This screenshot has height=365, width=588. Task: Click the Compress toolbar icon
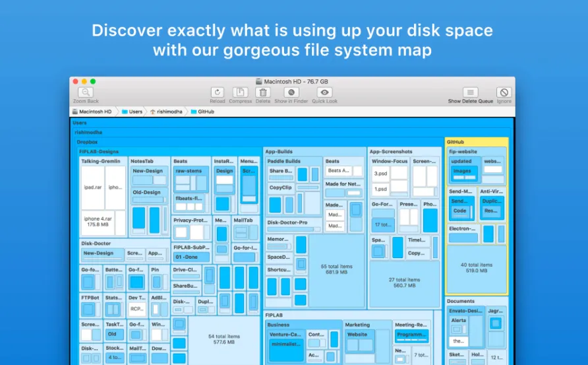click(x=241, y=92)
